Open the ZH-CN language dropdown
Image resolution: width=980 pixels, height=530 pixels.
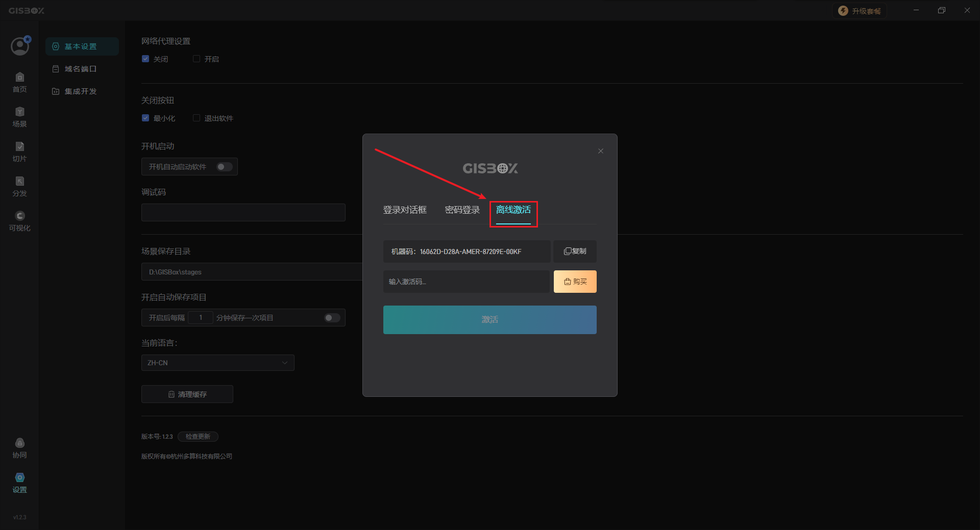point(218,363)
